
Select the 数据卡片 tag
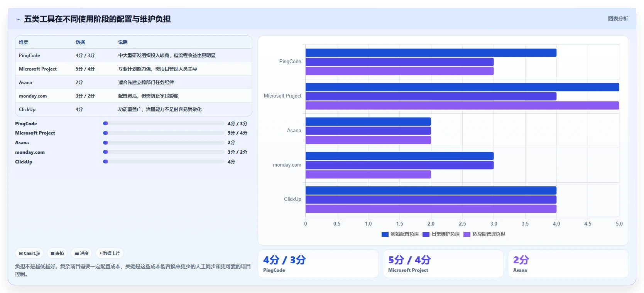pyautogui.click(x=110, y=253)
